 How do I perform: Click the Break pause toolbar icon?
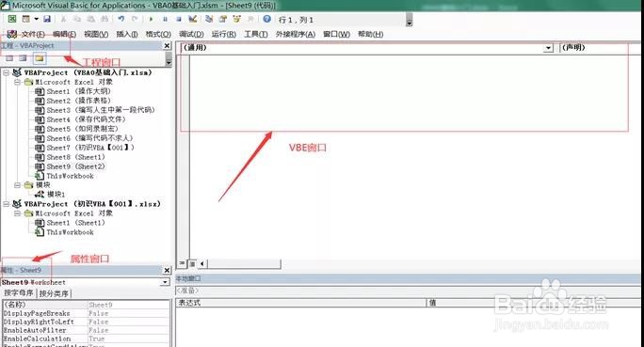pos(165,19)
